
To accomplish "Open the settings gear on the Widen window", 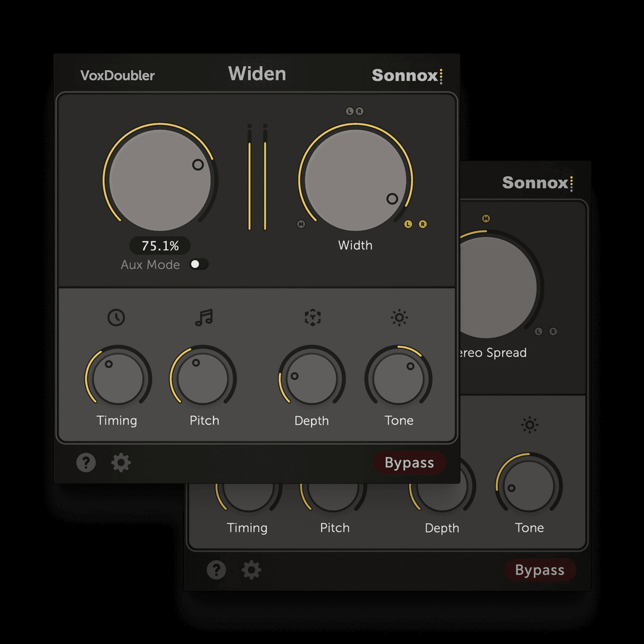I will (121, 463).
